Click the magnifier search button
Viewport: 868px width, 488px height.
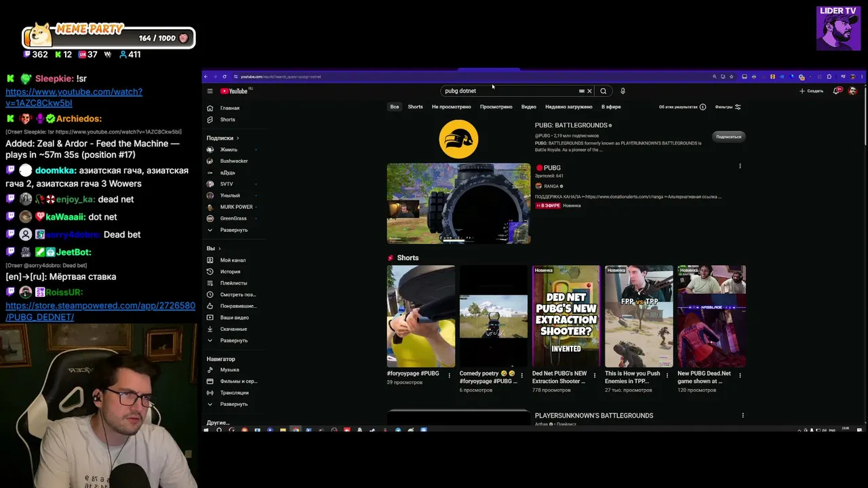click(x=604, y=91)
